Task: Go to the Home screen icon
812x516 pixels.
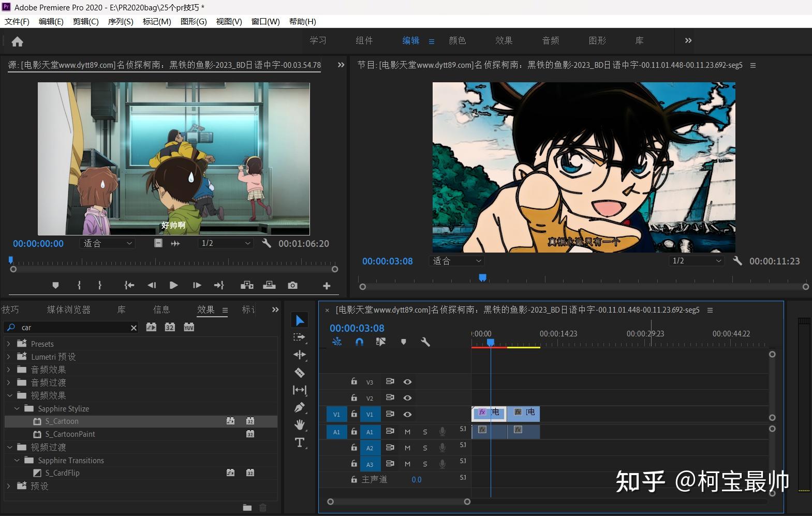Action: (x=17, y=41)
